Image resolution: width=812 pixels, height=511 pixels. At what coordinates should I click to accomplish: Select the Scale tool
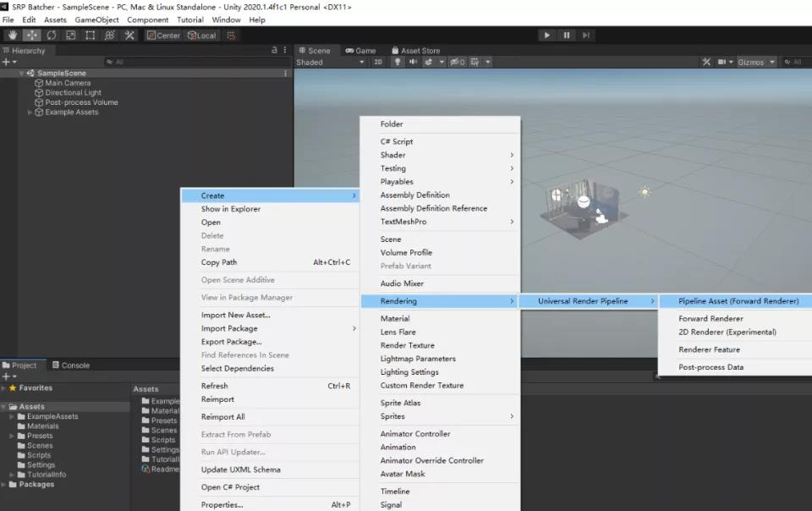(x=71, y=36)
